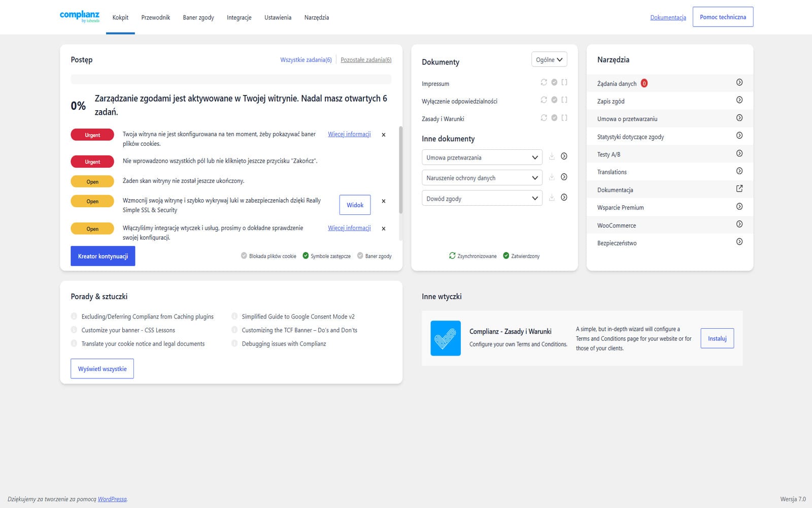Dismiss the Really Simple SSL task
The image size is (812, 508).
384,202
